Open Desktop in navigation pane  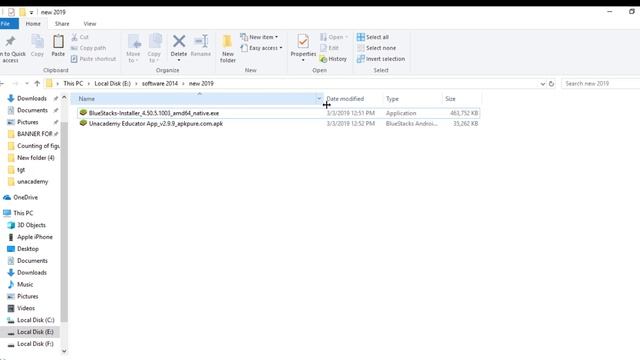[x=28, y=249]
